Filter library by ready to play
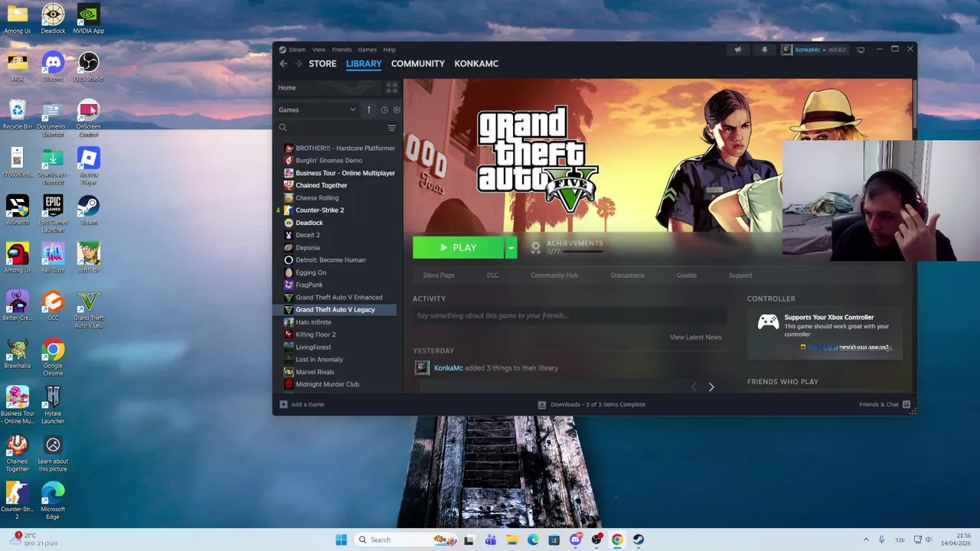 click(x=396, y=109)
